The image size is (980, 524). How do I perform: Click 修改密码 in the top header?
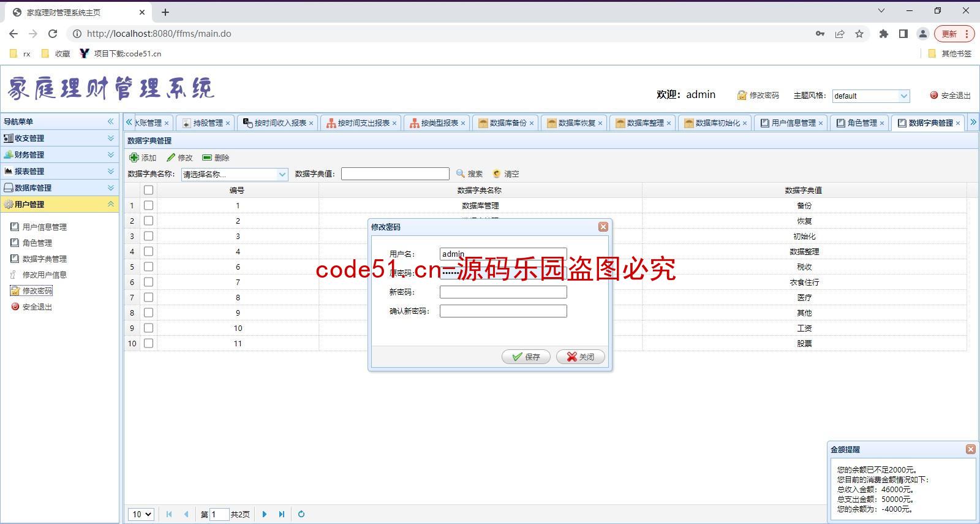pos(758,96)
